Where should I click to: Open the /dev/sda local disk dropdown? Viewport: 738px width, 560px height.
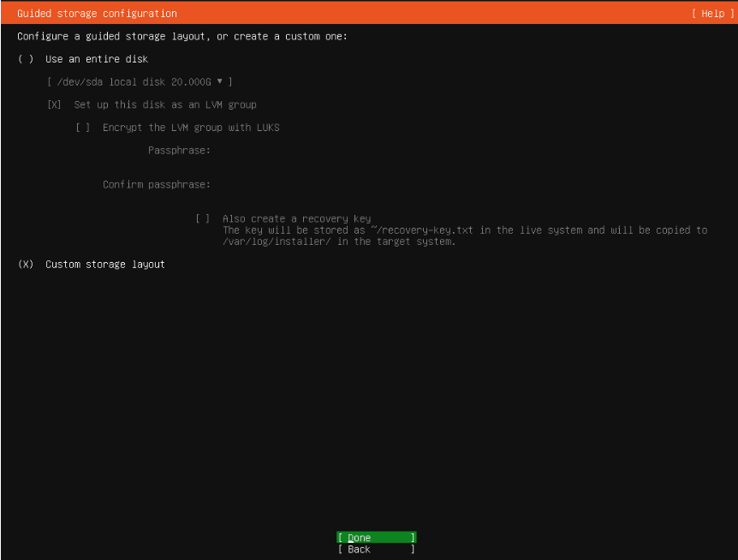pos(140,82)
